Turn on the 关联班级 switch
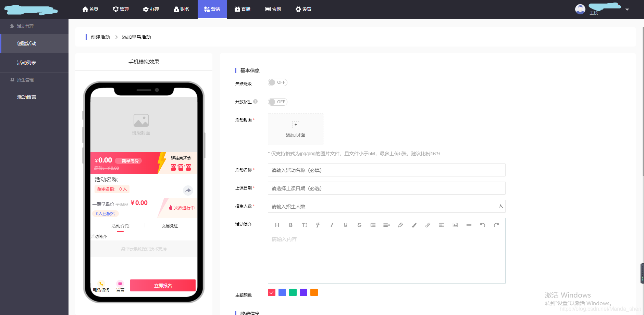This screenshot has width=644, height=315. [x=277, y=82]
